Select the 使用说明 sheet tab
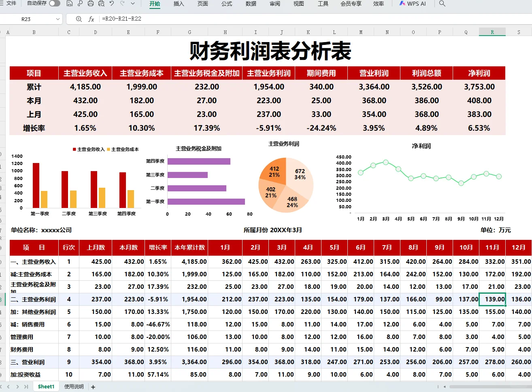Screen dimensions: 532x392 74,387
